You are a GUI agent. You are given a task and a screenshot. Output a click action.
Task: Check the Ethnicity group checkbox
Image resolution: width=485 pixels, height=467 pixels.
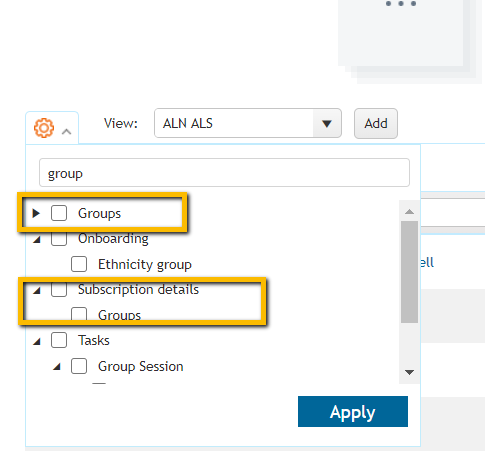pyautogui.click(x=79, y=264)
